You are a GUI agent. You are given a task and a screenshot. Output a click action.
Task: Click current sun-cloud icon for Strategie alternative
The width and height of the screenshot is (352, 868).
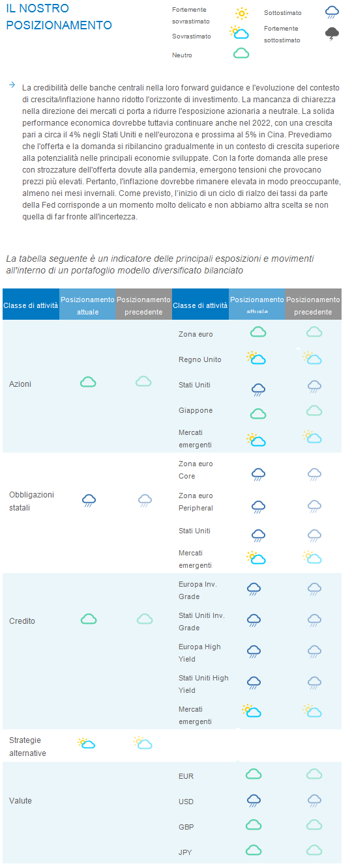(x=86, y=743)
